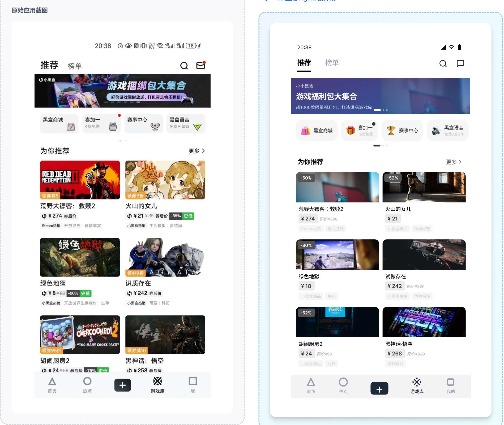This screenshot has width=504, height=425.
Task: Switch to 推荐 tab in original screenshot
Action: [x=49, y=65]
